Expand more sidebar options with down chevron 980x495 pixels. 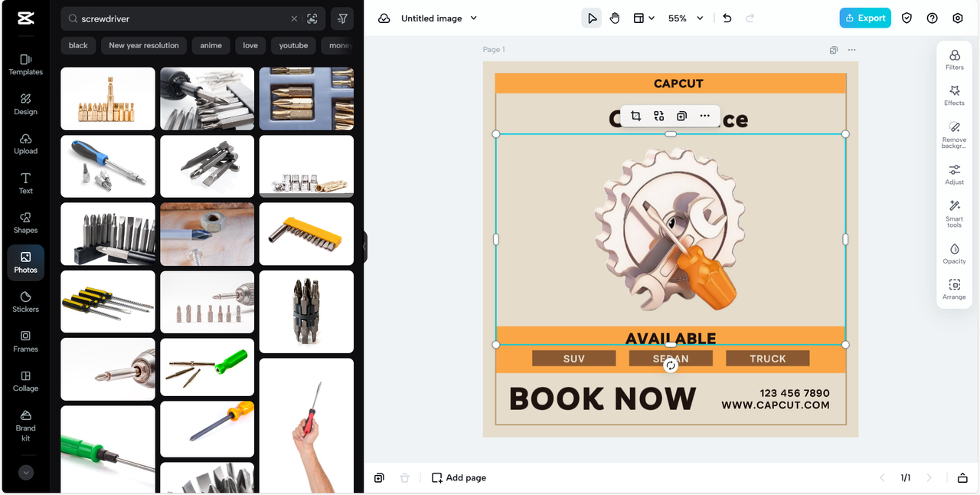[26, 473]
